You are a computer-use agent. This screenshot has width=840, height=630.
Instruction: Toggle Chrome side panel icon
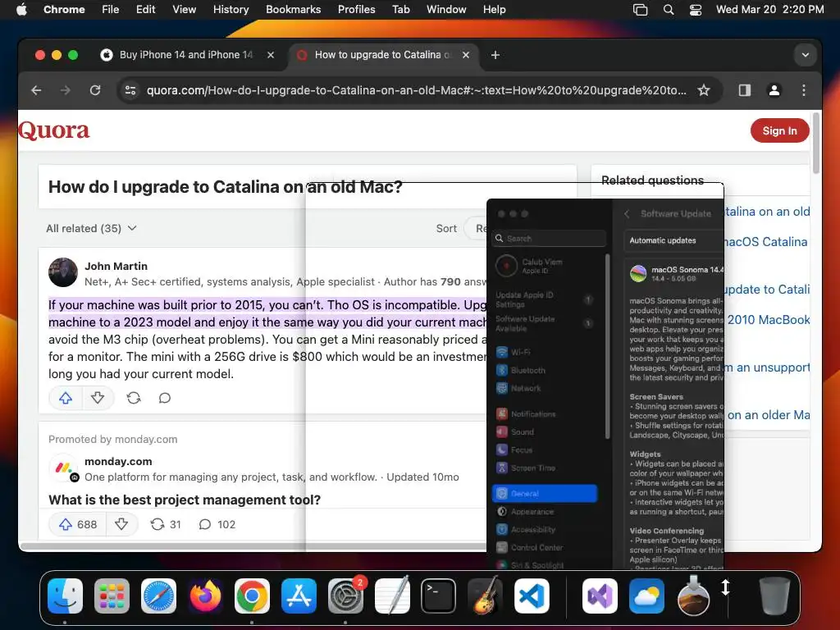coord(745,90)
